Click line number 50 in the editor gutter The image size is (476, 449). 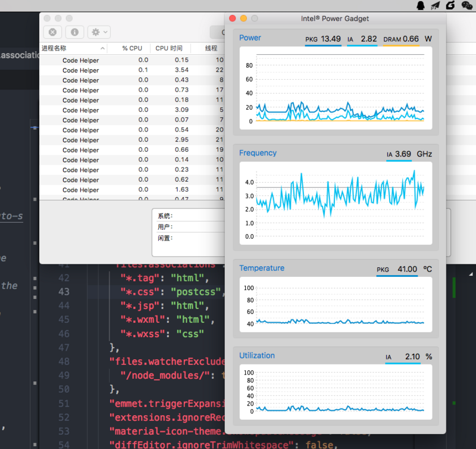click(64, 389)
